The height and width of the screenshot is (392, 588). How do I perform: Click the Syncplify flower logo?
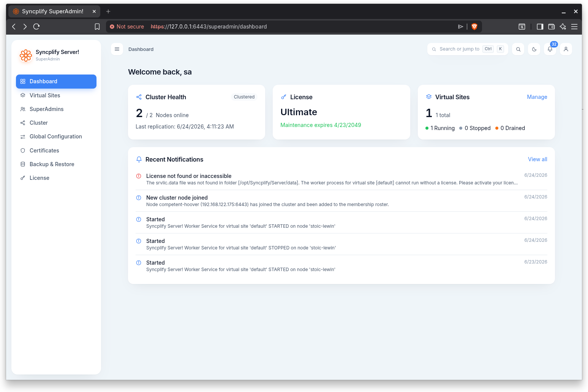26,56
